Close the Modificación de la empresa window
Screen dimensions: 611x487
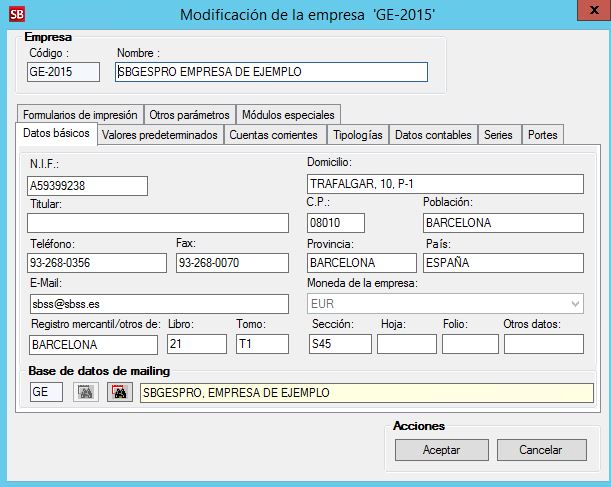[588, 12]
